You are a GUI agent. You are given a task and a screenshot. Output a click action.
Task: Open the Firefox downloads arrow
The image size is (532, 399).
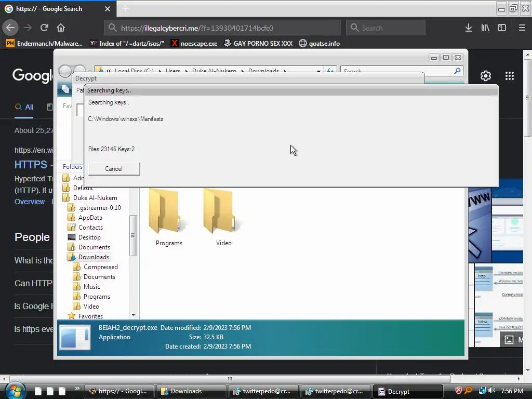coord(469,28)
